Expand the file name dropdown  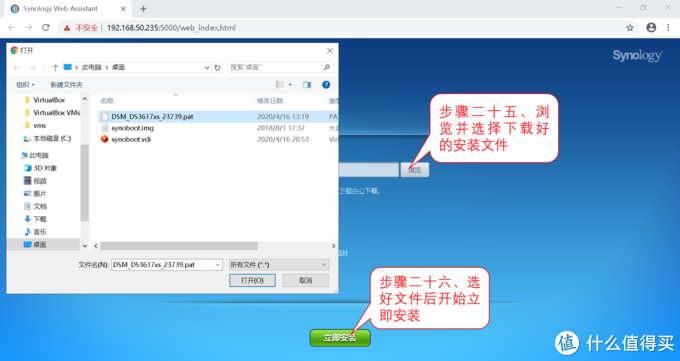pos(218,265)
